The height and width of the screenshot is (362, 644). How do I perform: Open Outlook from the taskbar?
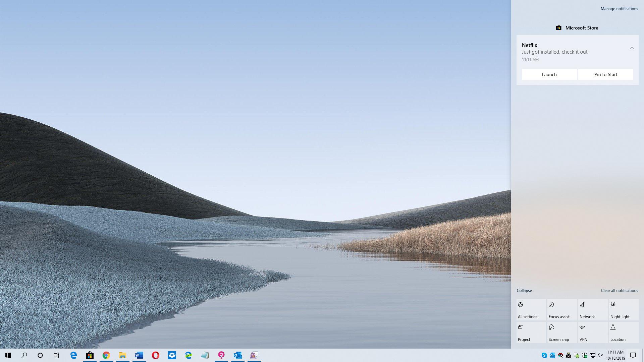click(x=237, y=355)
